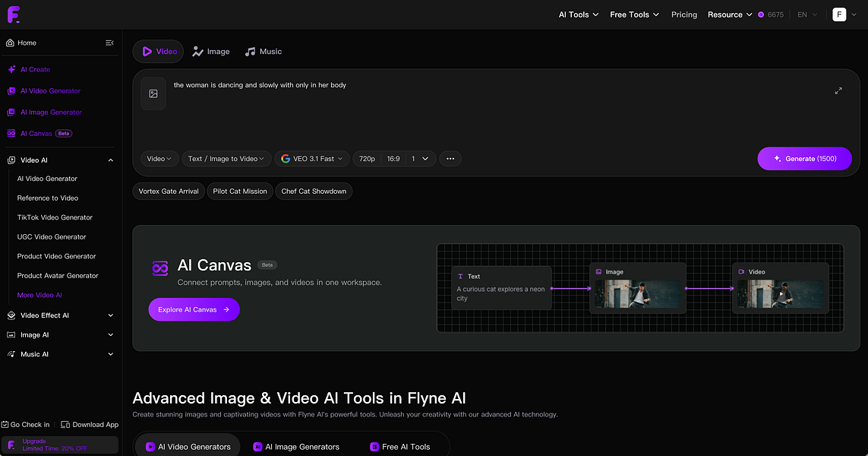Click the purple credits coin icon

coord(761,15)
